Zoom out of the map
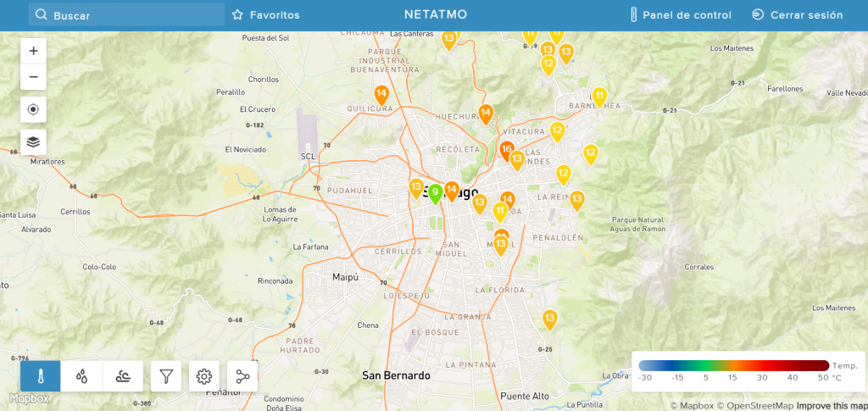The height and width of the screenshot is (411, 868). click(x=33, y=77)
